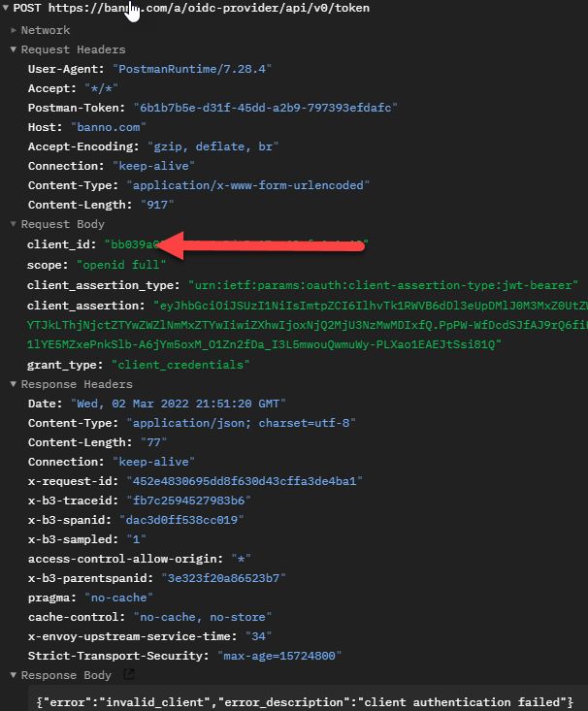Select the access-control-allow-origin value "*"
The height and width of the screenshot is (711, 588).
(x=242, y=559)
